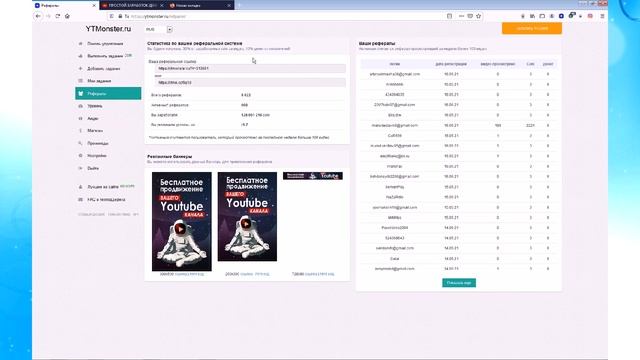Open 'Уровень' in the sidebar

pyautogui.click(x=95, y=106)
